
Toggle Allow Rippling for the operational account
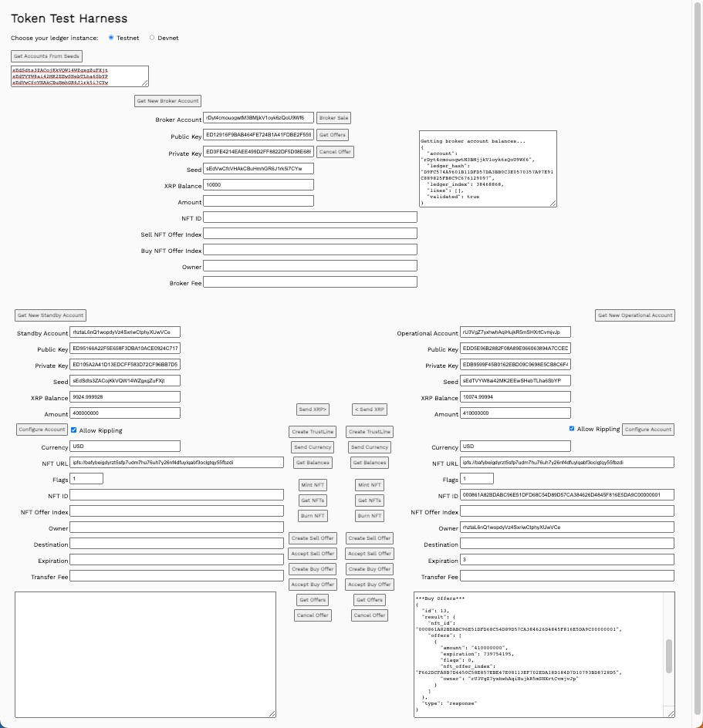point(572,429)
